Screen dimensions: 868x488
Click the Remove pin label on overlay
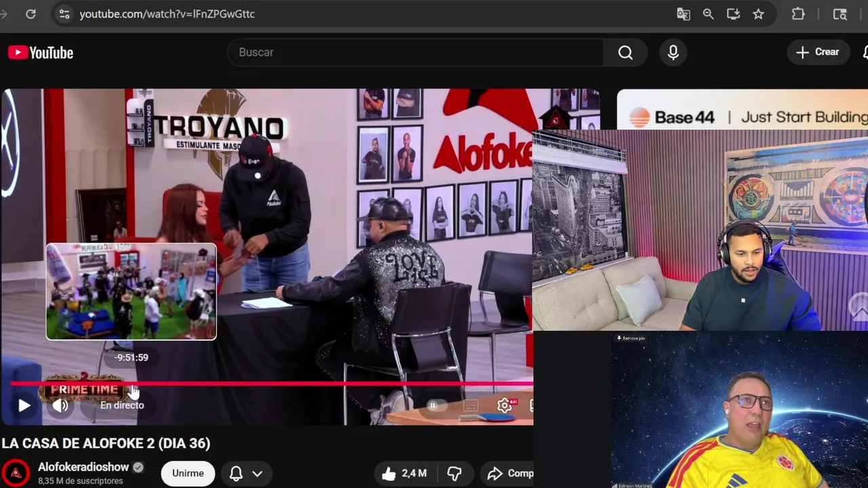tap(631, 338)
